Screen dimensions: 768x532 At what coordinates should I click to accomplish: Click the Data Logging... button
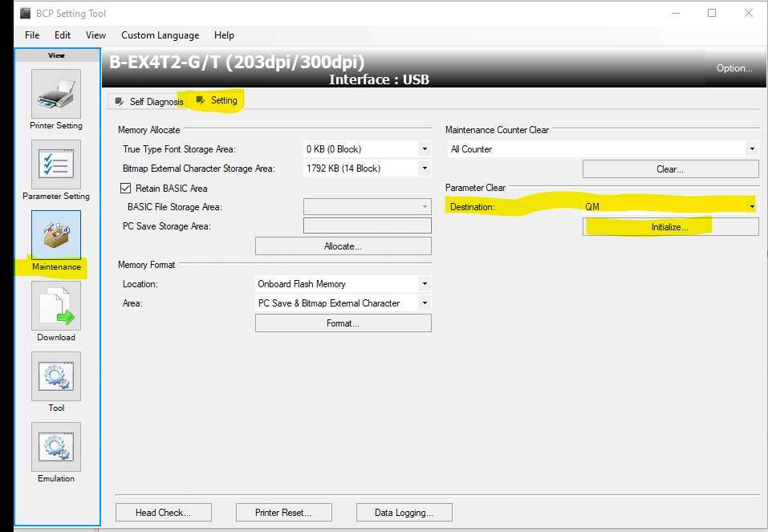[404, 513]
